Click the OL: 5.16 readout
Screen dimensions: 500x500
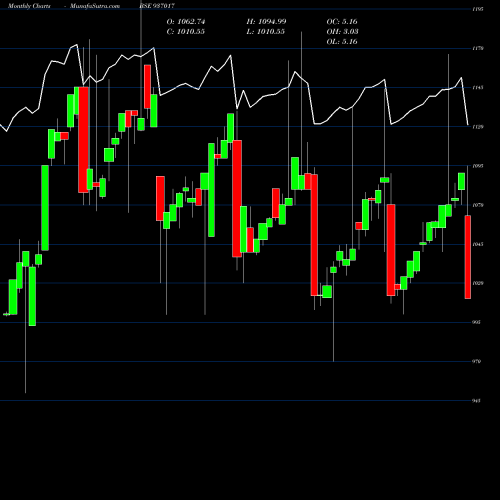[x=342, y=42]
